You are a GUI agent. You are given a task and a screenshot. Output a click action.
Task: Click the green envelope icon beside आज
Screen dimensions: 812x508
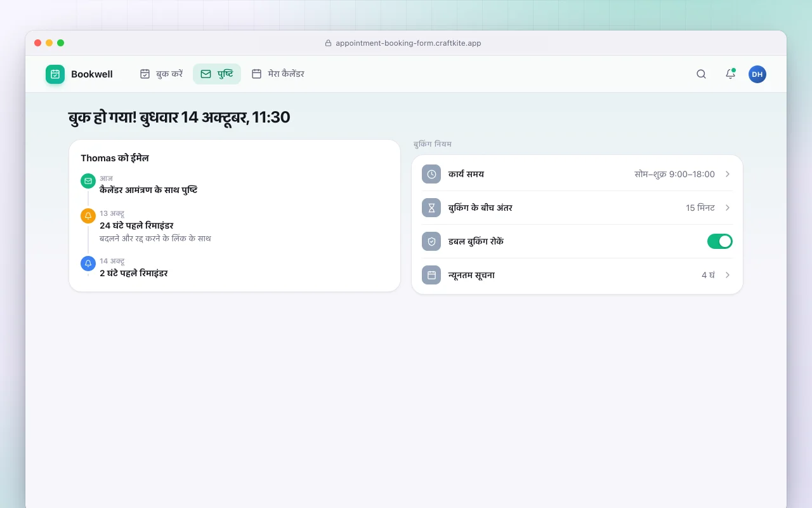pyautogui.click(x=88, y=181)
